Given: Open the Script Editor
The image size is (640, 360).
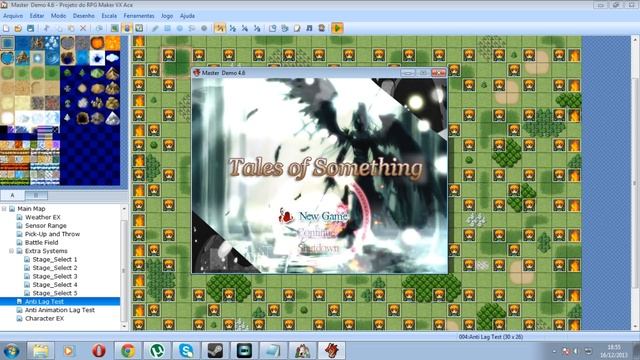Looking at the screenshot, I should point(297,28).
